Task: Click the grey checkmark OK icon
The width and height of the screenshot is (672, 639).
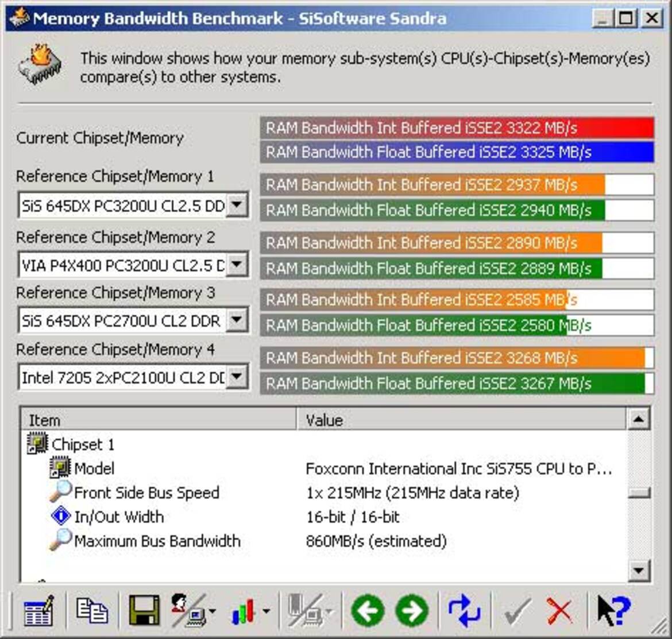Action: (x=517, y=611)
